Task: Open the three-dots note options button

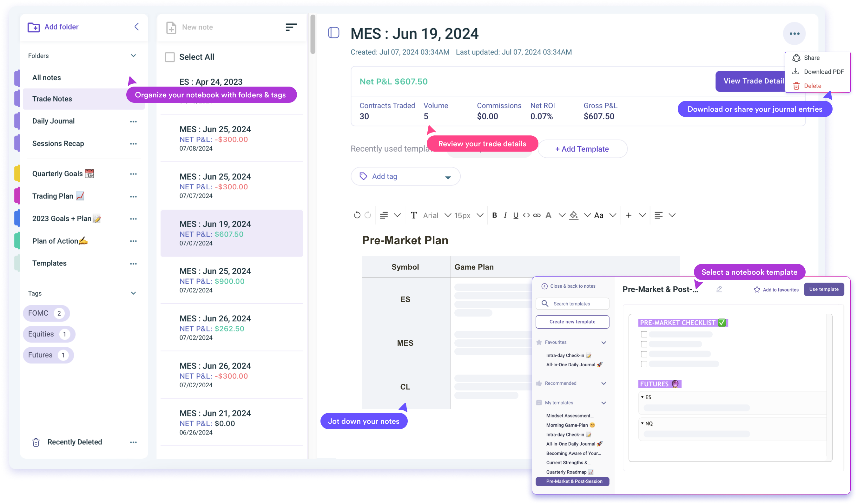Action: 794,34
